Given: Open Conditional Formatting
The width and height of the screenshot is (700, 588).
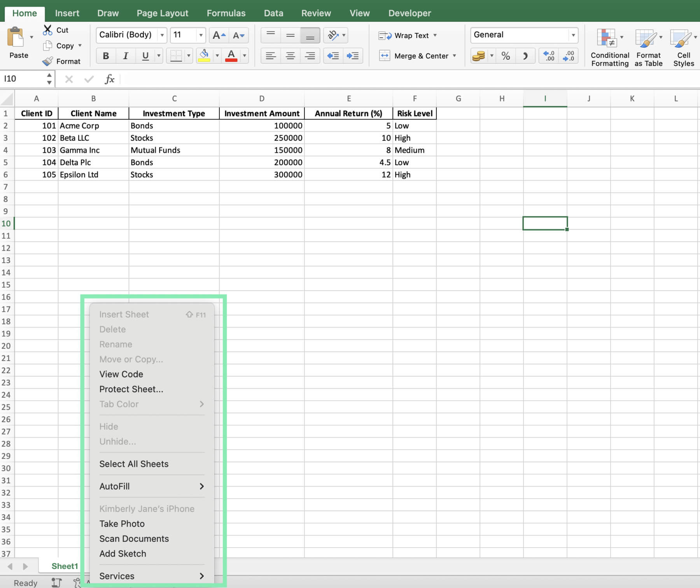Looking at the screenshot, I should click(609, 48).
